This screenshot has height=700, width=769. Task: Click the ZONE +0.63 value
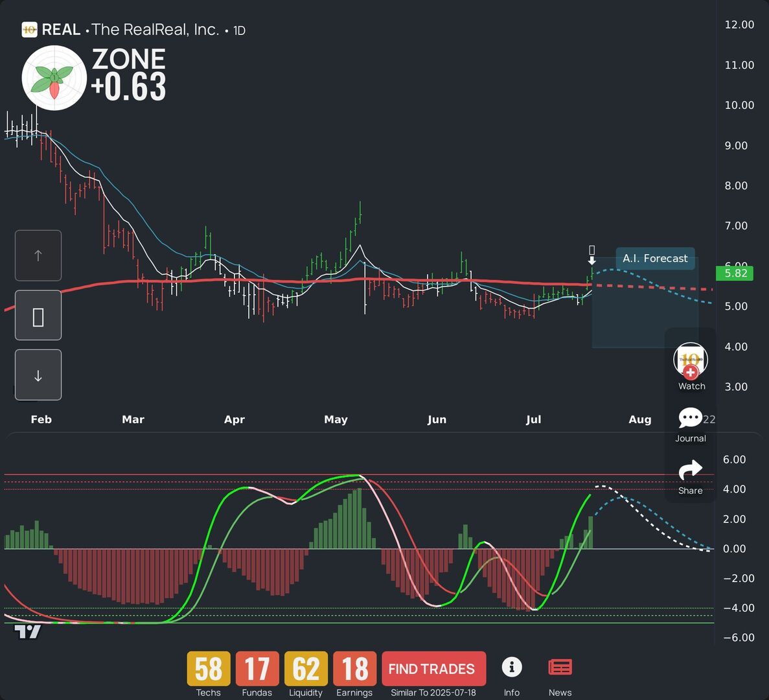(128, 86)
